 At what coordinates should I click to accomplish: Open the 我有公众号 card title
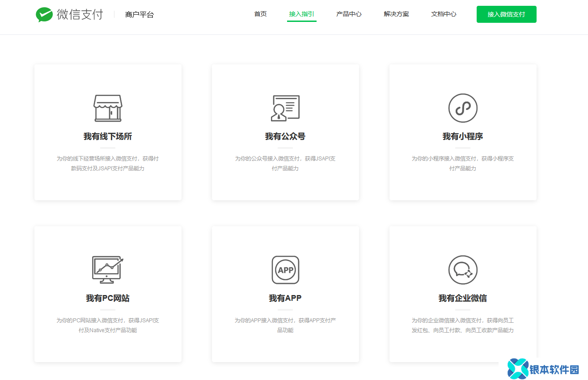click(285, 136)
